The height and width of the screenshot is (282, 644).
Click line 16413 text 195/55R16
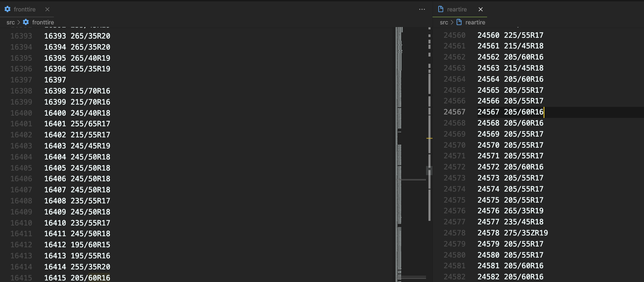(90, 256)
